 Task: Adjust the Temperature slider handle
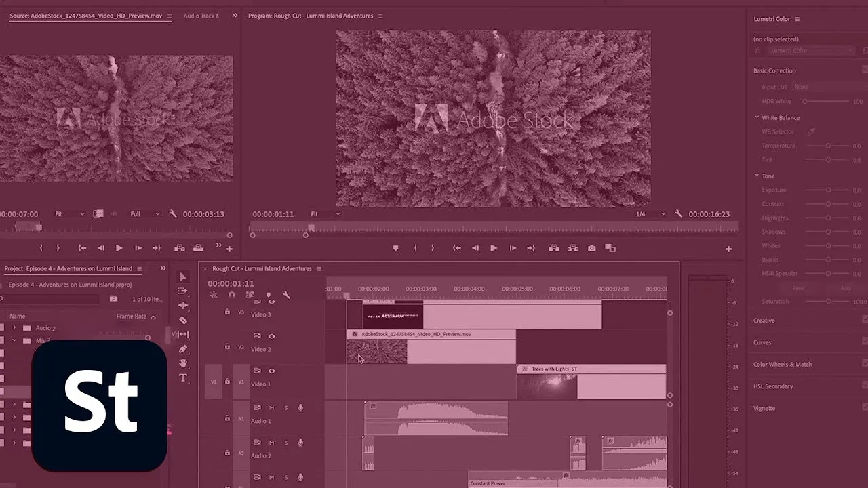tap(828, 146)
